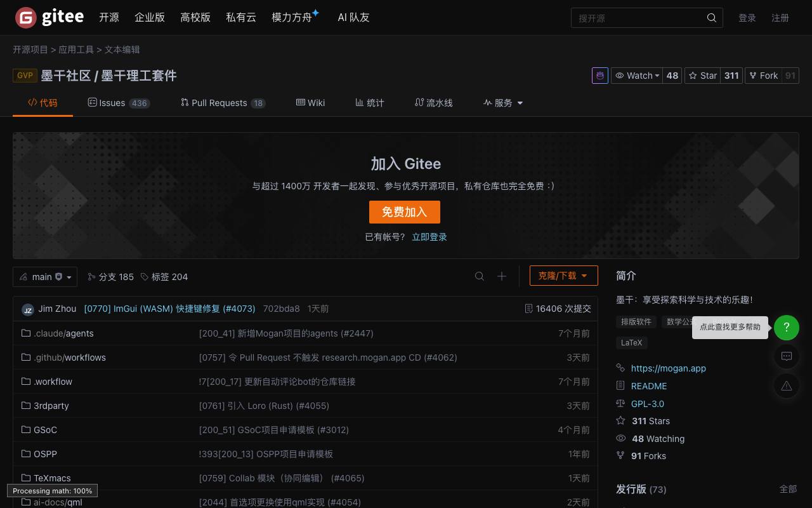Image resolution: width=812 pixels, height=508 pixels.
Task: Open the https://mogan.app website link
Action: coord(669,368)
